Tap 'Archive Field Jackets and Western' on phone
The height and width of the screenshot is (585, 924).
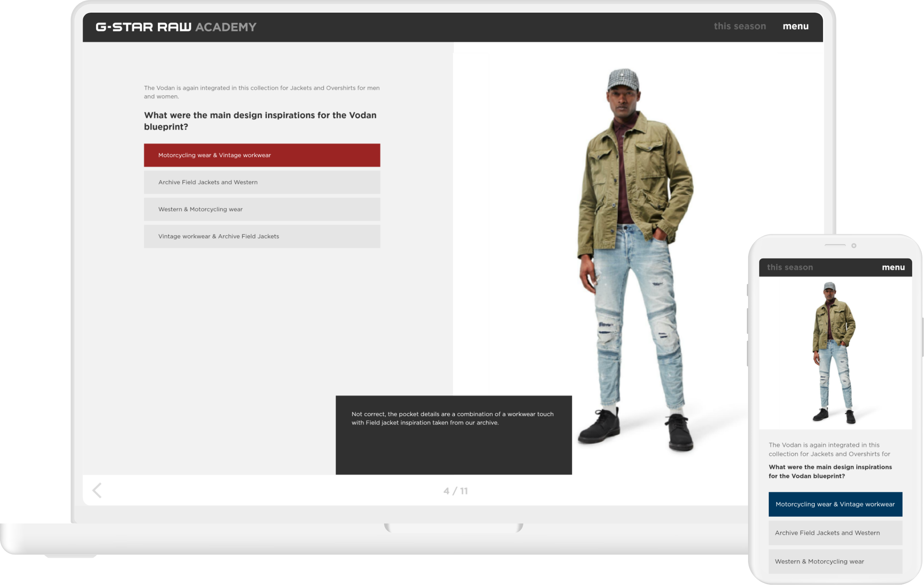click(x=835, y=533)
